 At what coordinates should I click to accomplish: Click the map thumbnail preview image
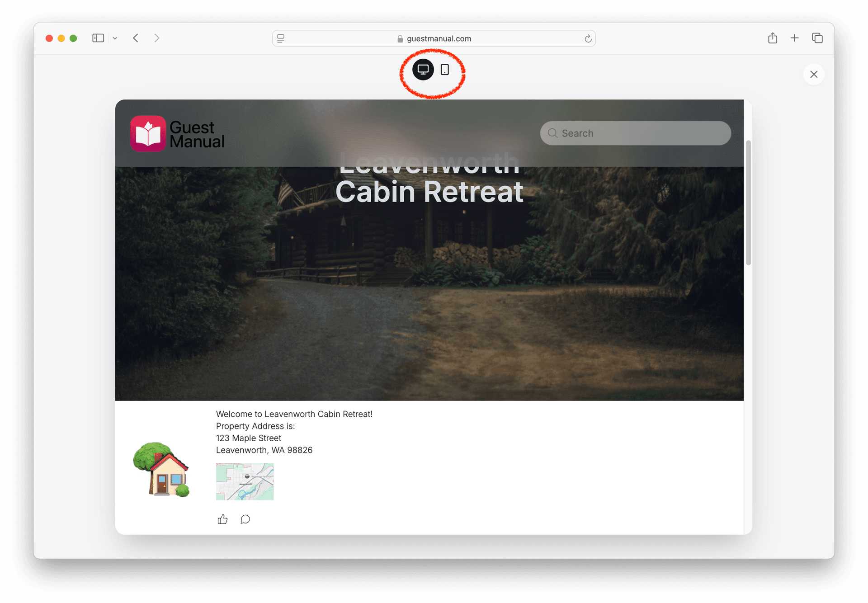[245, 481]
